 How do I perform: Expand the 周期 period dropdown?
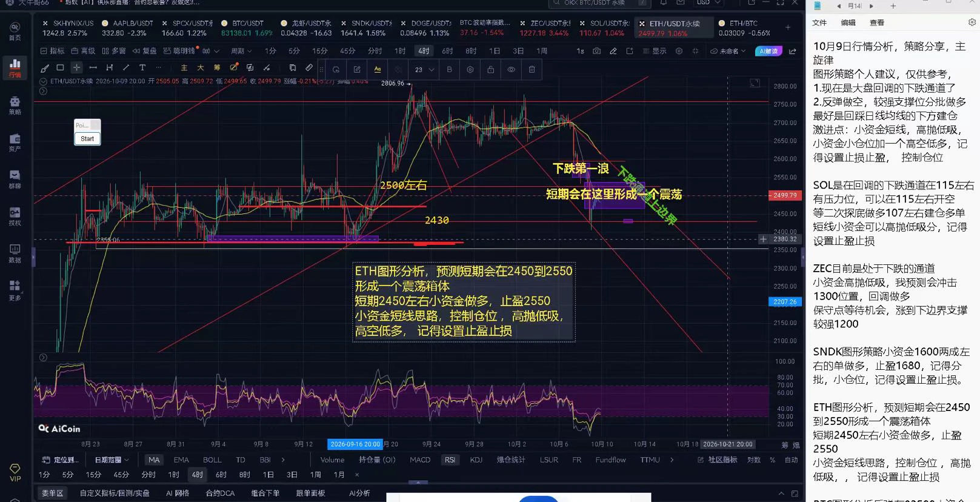click(x=241, y=51)
